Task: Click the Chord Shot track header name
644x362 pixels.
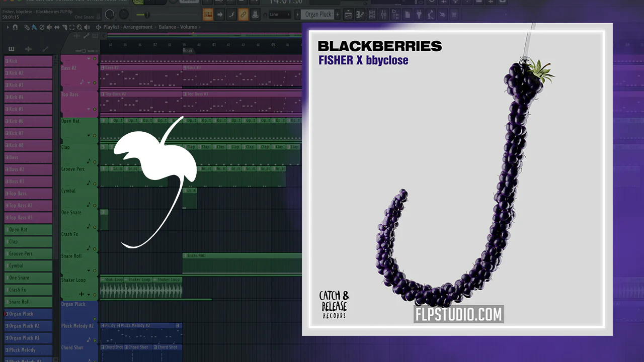Action: tap(72, 347)
